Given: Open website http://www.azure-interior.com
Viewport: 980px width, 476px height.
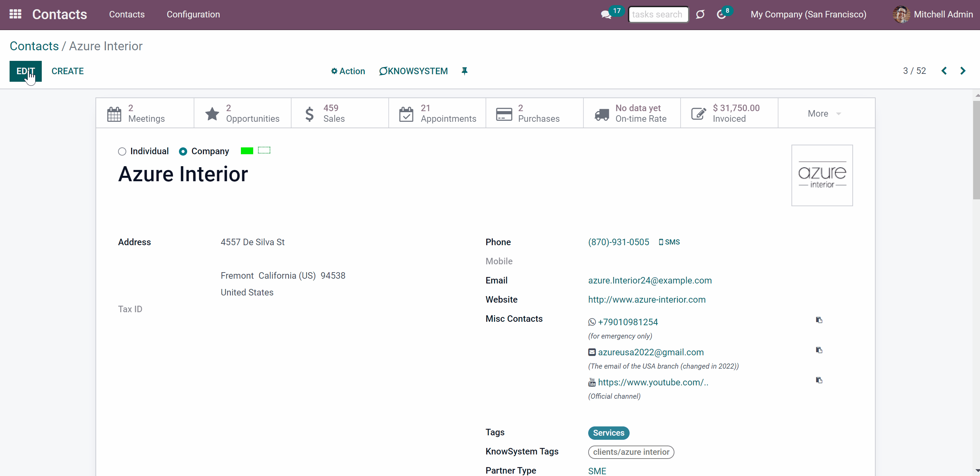Looking at the screenshot, I should [x=647, y=300].
